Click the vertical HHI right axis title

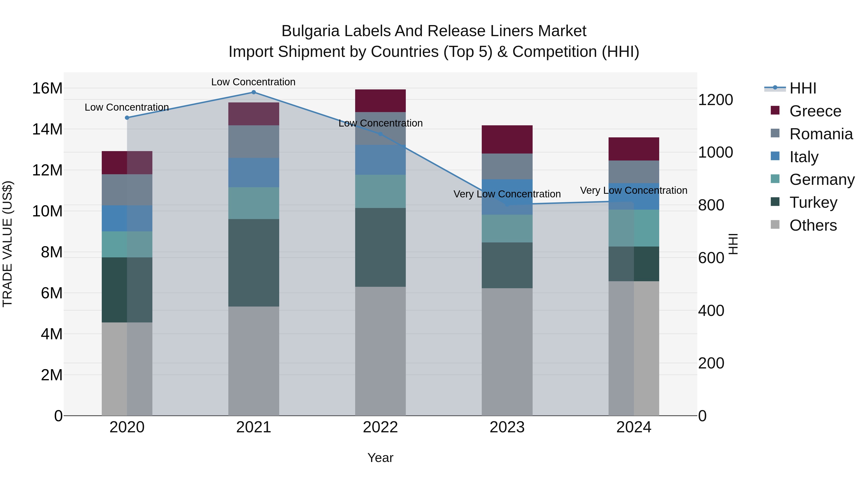click(x=733, y=244)
